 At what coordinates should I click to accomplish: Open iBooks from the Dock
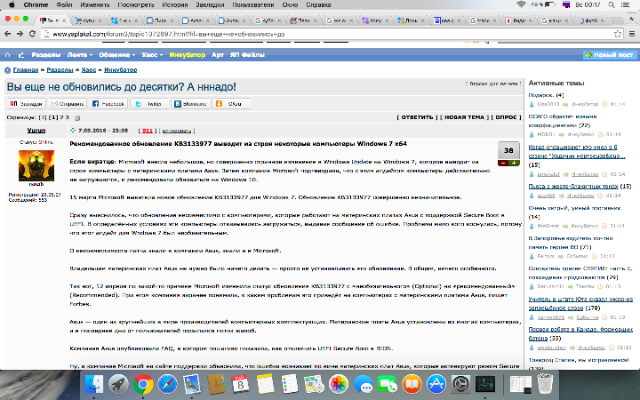coord(412,384)
